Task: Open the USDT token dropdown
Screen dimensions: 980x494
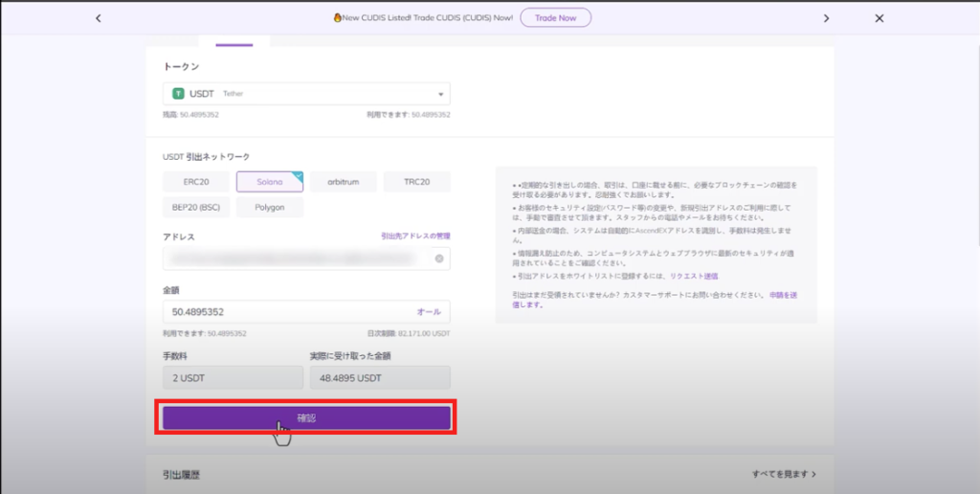Action: pos(306,94)
